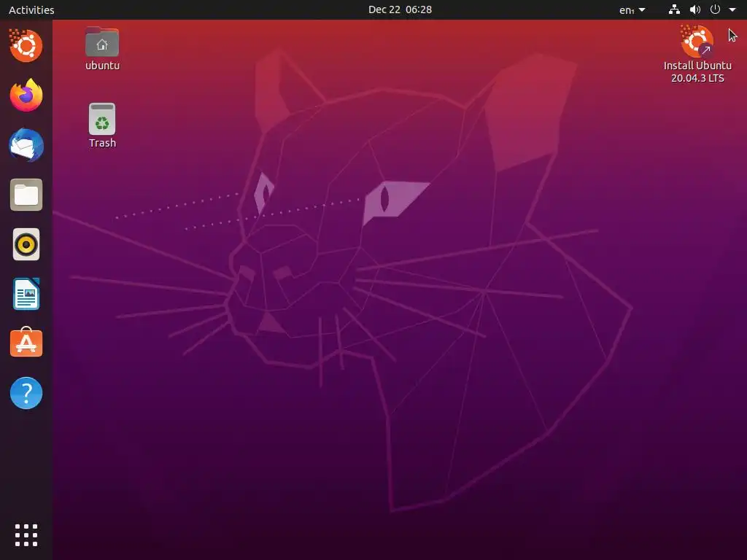This screenshot has width=747, height=560.
Task: Open the en keyboard layout dropdown
Action: pos(632,9)
